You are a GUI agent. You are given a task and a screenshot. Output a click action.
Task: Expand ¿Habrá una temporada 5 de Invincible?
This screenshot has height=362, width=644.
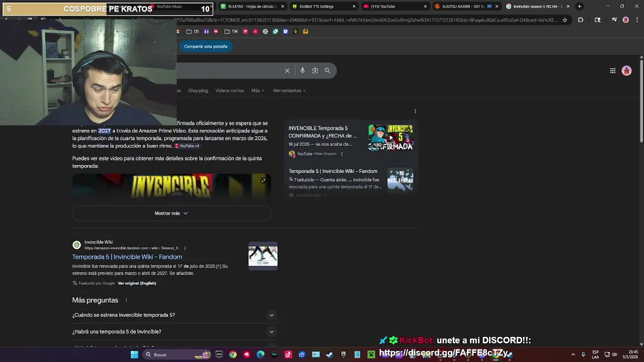coord(174,332)
